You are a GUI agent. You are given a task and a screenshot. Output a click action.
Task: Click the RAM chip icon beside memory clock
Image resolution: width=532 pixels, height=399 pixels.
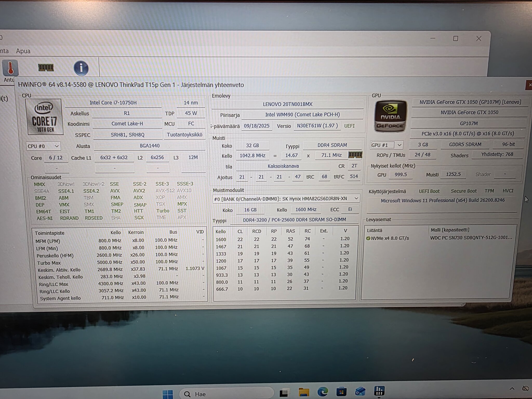tap(355, 155)
